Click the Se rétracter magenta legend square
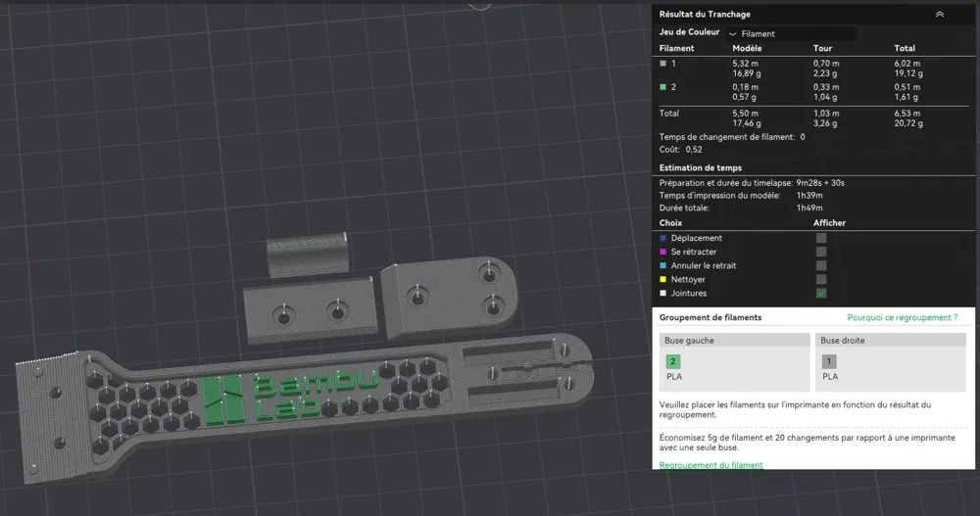The width and height of the screenshot is (980, 516). (x=663, y=252)
